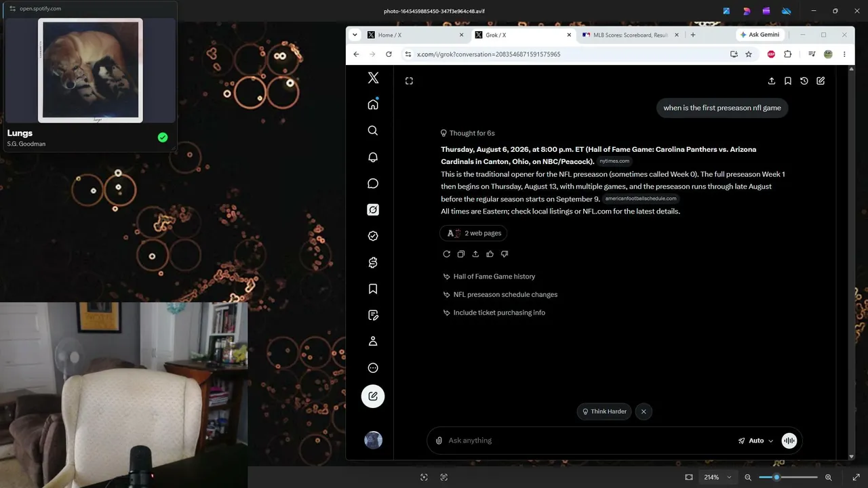This screenshot has width=868, height=488.
Task: Start Grok voice mode
Action: (x=789, y=441)
